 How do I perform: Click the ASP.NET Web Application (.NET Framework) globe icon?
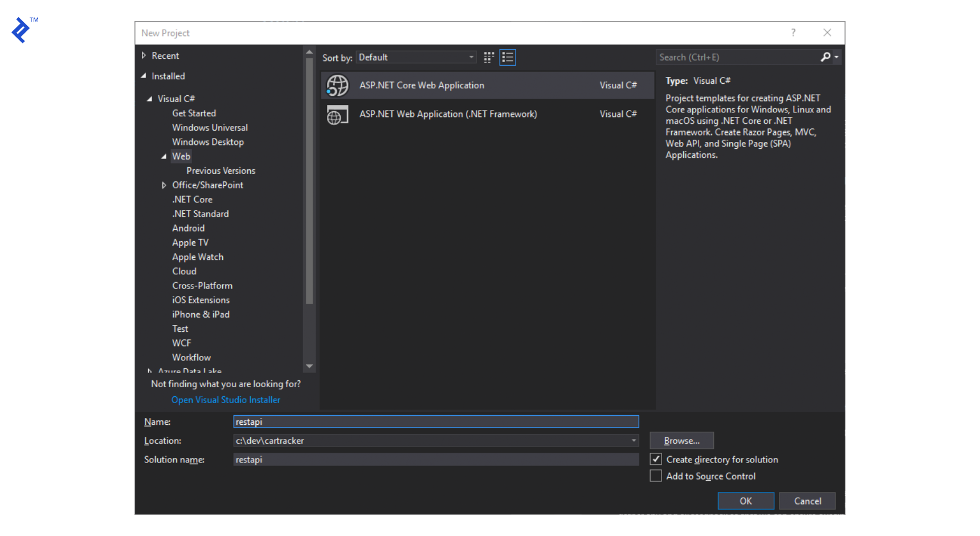tap(337, 114)
